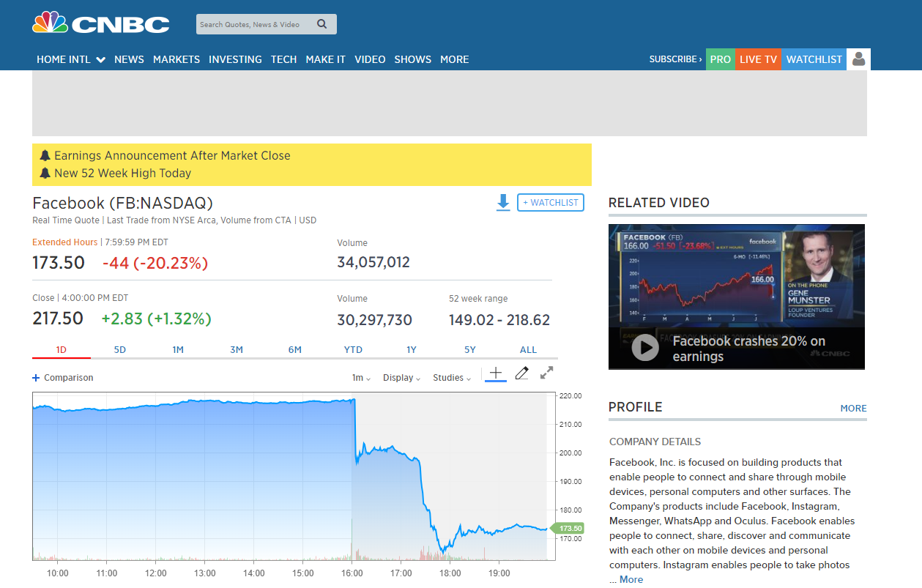Image resolution: width=922 pixels, height=588 pixels.
Task: Expand company details via More link
Action: pos(631,579)
